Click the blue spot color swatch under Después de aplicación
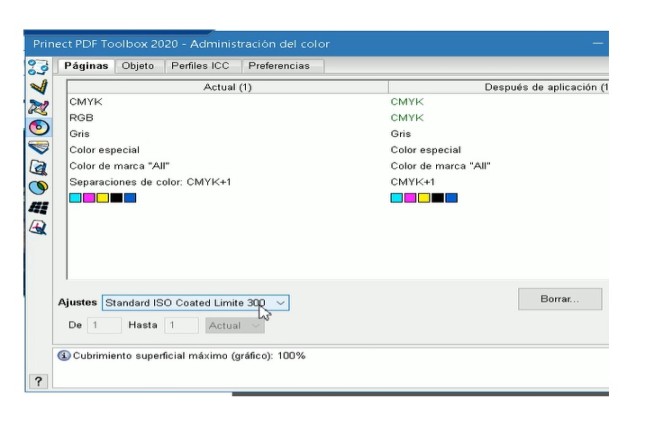 (451, 197)
